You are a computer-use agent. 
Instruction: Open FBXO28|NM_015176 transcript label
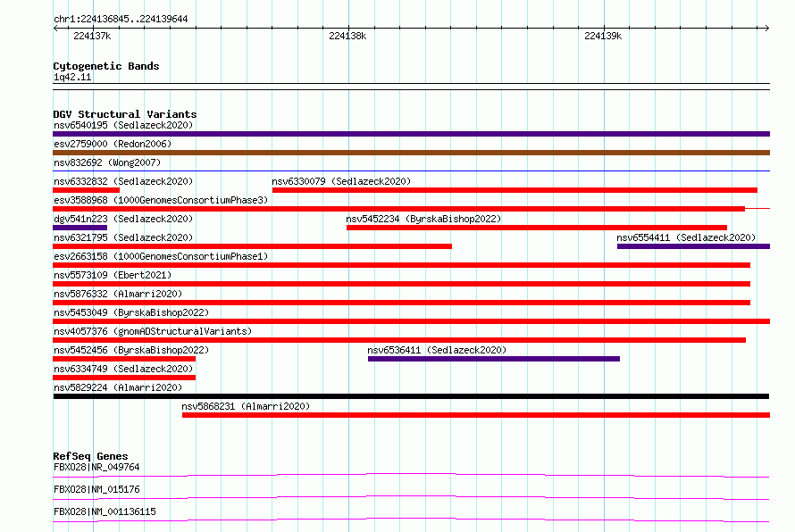(96, 489)
